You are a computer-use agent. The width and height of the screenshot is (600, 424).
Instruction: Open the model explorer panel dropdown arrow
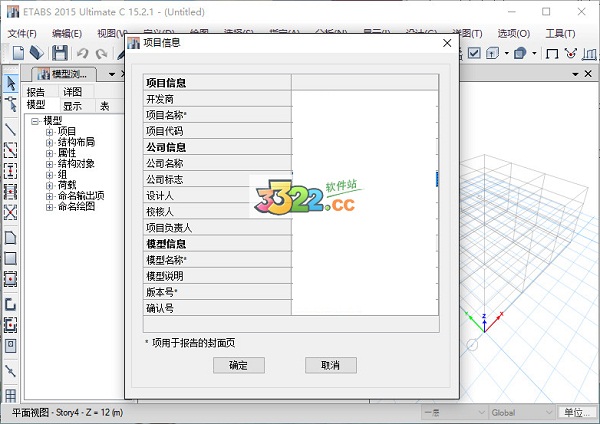(112, 74)
